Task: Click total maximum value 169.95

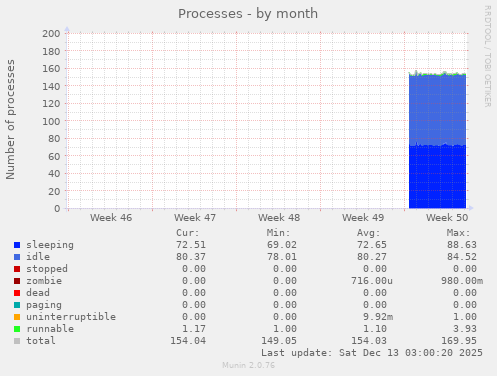Action: click(459, 341)
